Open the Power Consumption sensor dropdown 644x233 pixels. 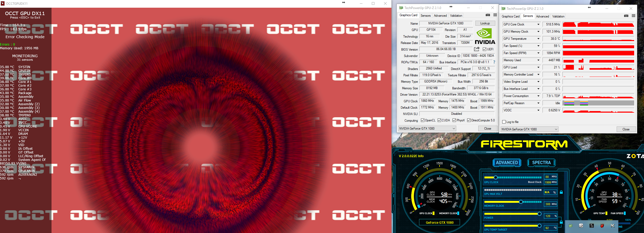pyautogui.click(x=538, y=96)
